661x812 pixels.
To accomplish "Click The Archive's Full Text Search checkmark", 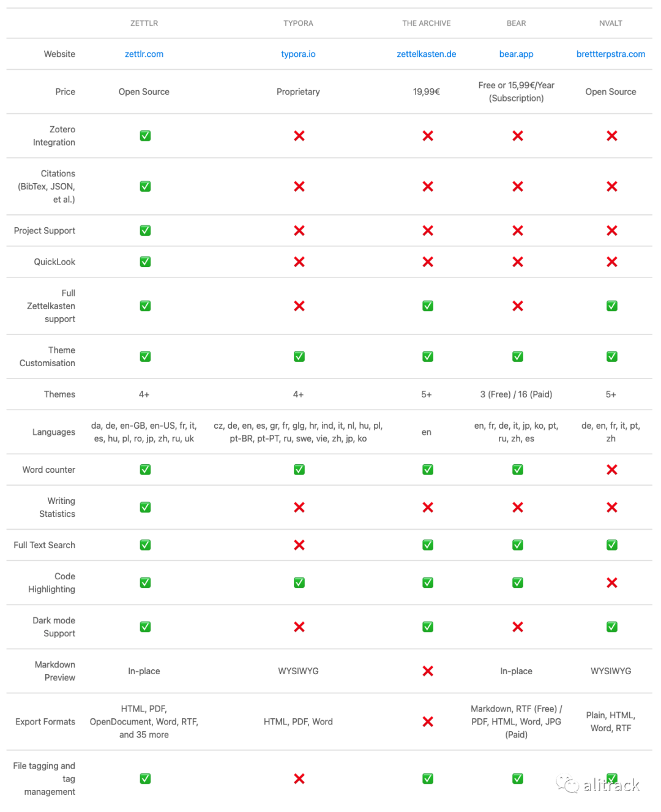I will point(427,545).
